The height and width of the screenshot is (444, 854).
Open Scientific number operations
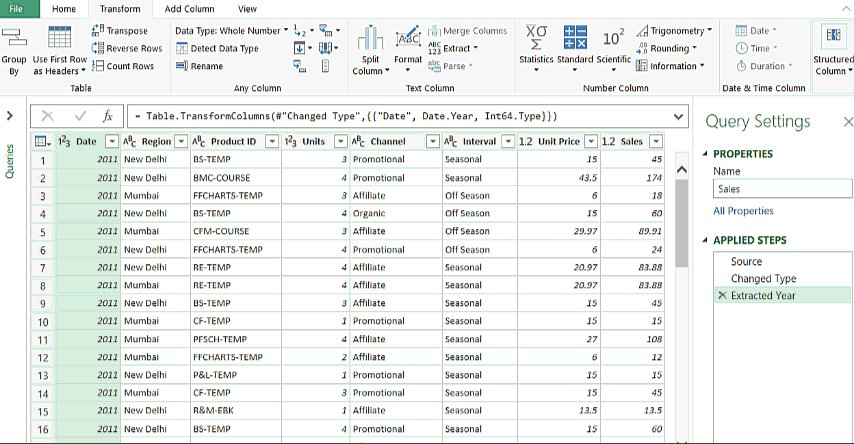pos(613,50)
